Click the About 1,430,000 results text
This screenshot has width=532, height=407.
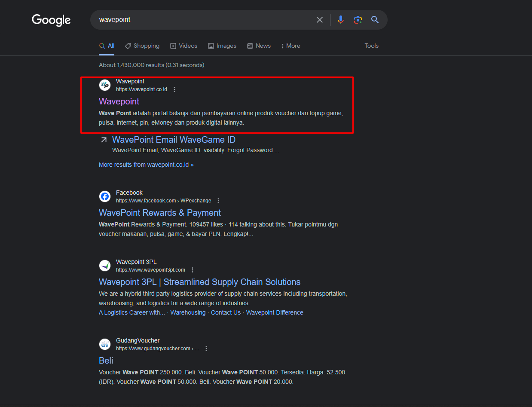pos(152,65)
